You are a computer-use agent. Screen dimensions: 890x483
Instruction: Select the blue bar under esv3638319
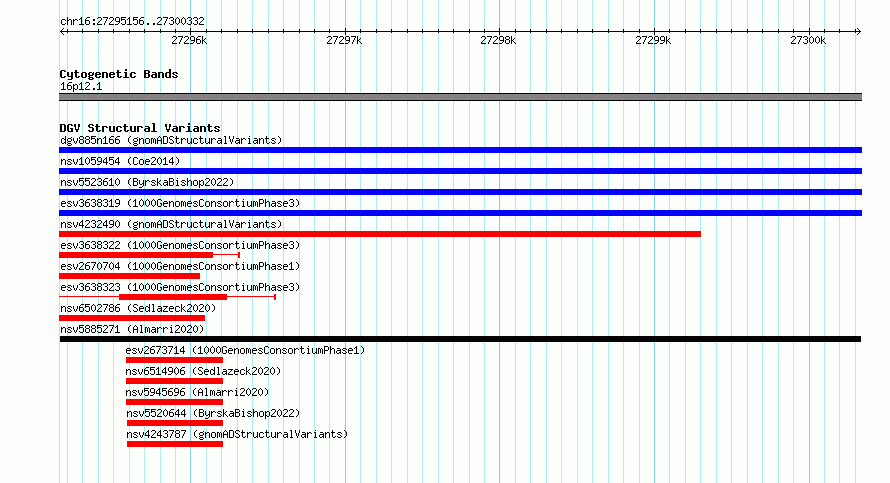[460, 213]
